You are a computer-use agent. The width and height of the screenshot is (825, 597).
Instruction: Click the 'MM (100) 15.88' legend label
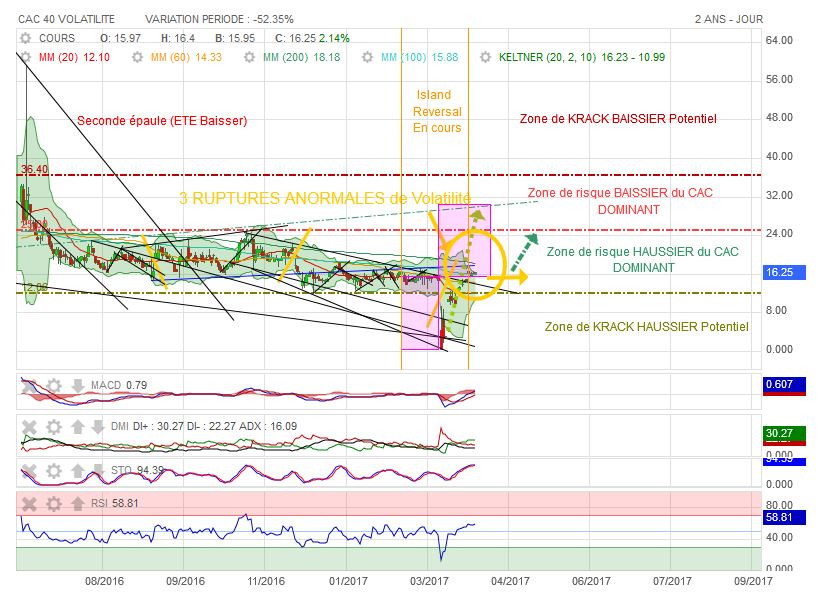point(419,57)
